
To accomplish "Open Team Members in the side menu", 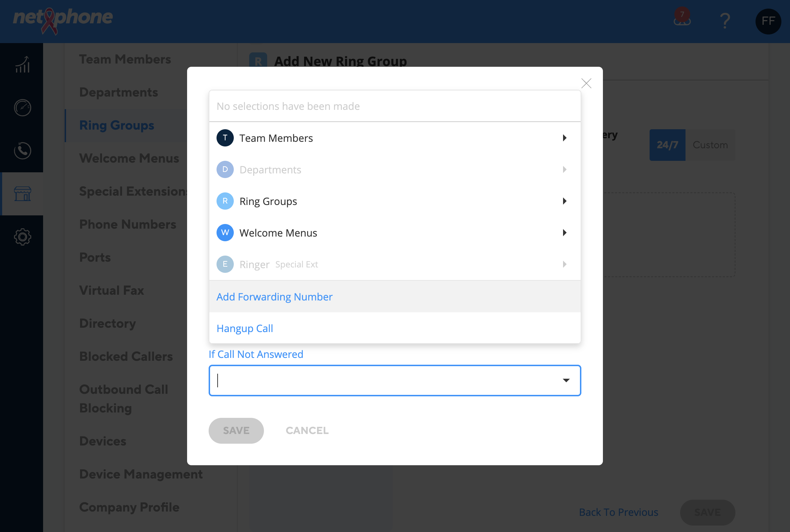I will [x=125, y=59].
